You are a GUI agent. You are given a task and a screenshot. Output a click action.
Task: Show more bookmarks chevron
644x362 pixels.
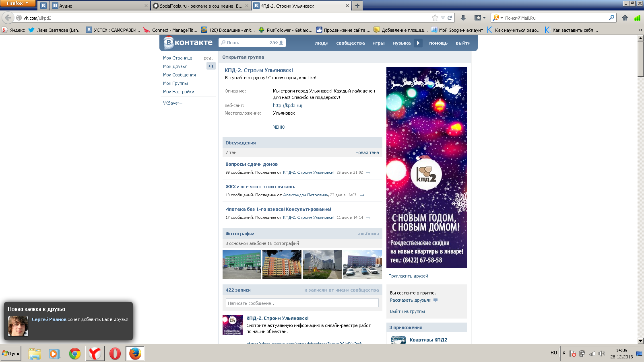[x=640, y=30]
